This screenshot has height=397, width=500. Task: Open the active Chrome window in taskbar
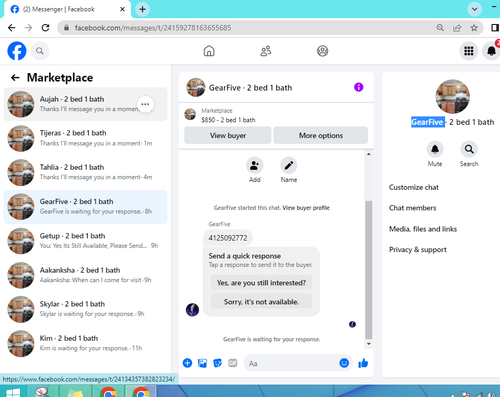tap(141, 392)
